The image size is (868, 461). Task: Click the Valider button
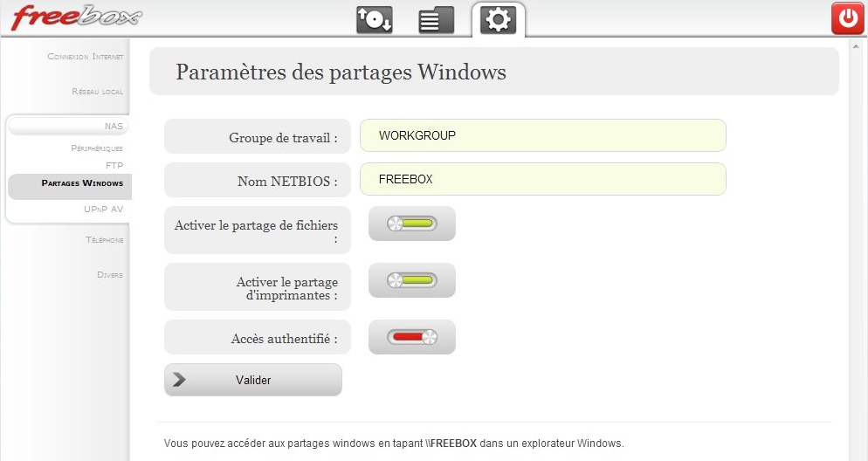(253, 380)
